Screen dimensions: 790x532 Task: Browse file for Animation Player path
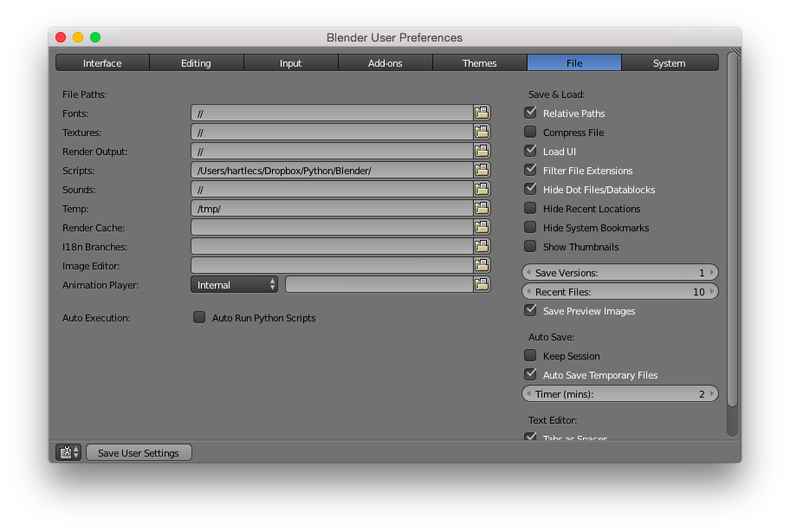(x=482, y=285)
